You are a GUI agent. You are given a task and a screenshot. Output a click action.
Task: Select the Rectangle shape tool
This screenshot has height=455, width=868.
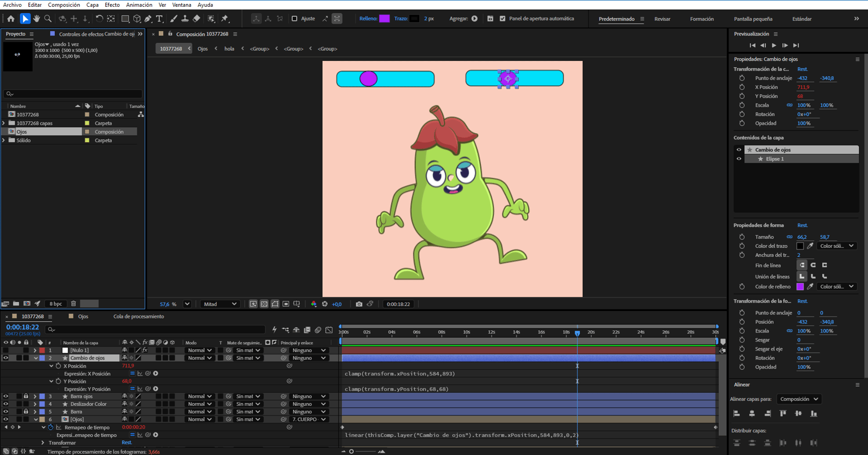pyautogui.click(x=125, y=19)
